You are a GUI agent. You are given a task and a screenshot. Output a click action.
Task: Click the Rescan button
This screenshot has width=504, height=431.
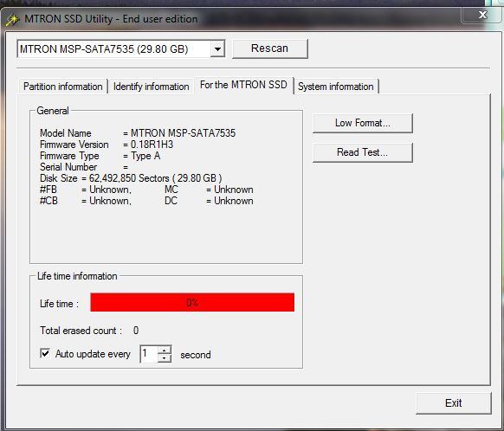coord(269,48)
